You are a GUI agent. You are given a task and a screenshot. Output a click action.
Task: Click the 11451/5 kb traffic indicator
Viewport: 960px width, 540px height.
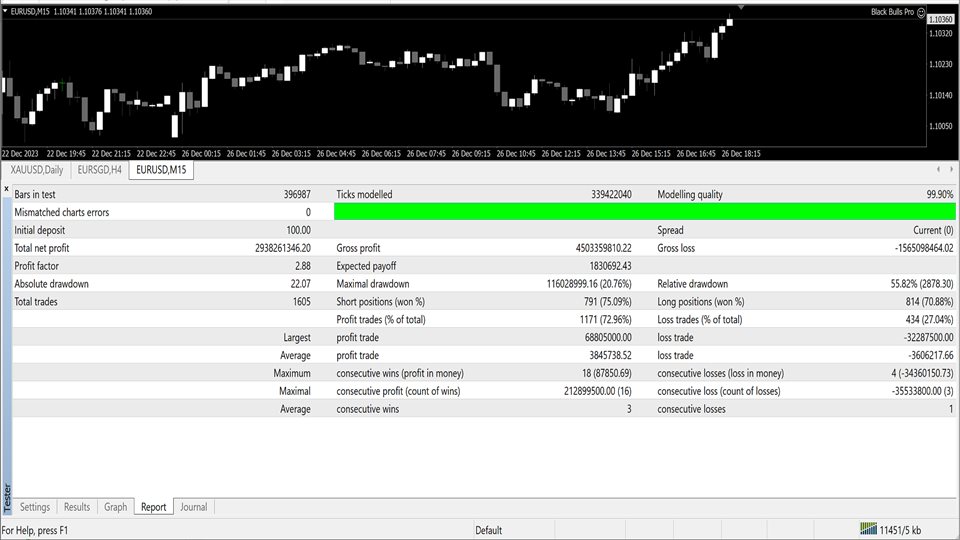pyautogui.click(x=900, y=530)
